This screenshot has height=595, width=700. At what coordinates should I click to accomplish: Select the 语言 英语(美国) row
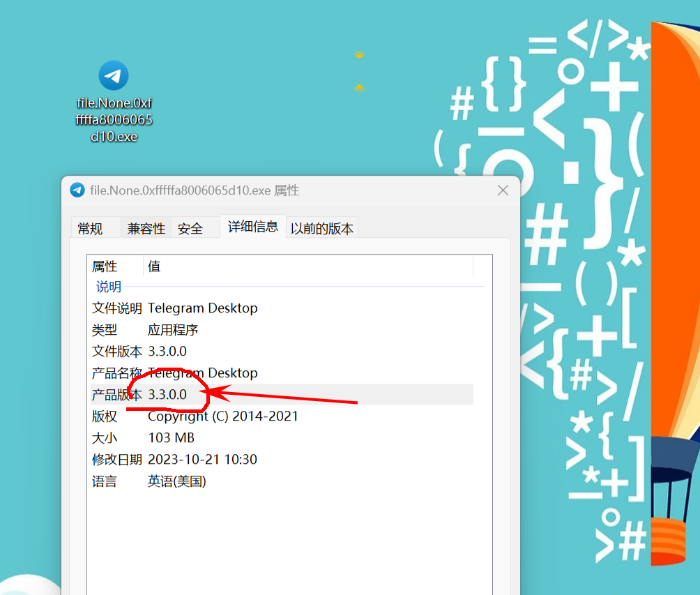coord(282,481)
